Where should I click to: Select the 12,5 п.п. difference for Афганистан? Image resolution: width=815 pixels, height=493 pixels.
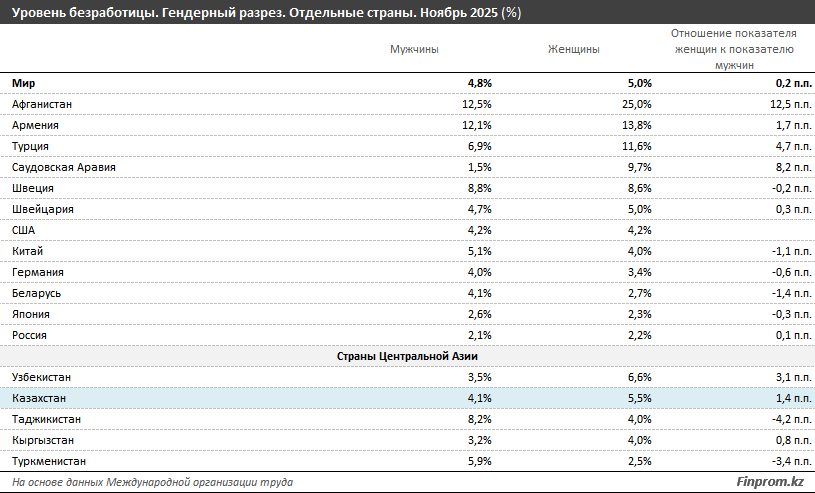coord(791,104)
